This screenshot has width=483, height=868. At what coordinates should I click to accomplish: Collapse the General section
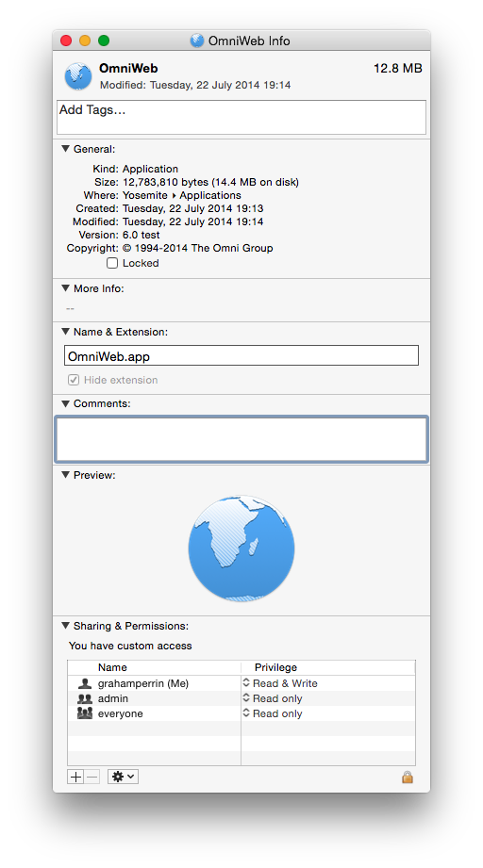[65, 149]
